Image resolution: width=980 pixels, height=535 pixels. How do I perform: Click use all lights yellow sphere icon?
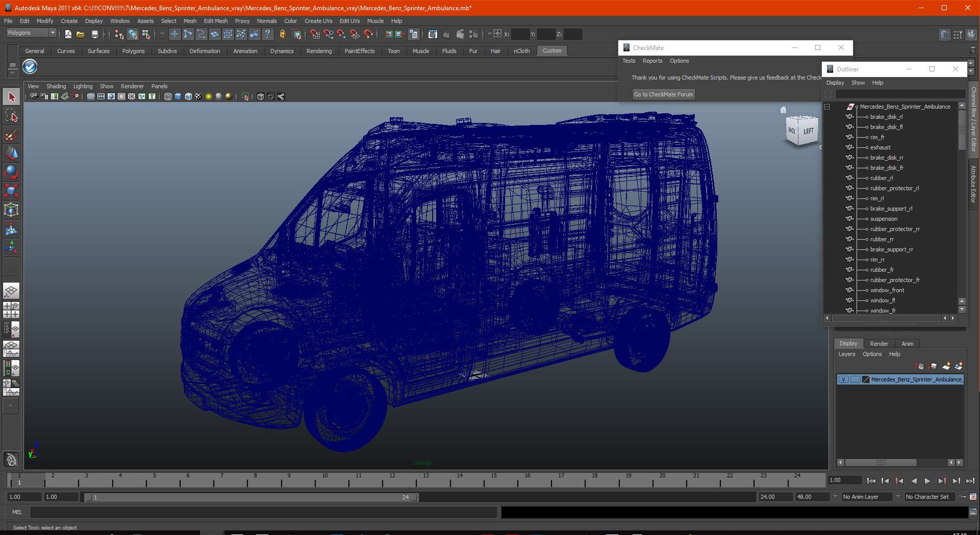209,96
